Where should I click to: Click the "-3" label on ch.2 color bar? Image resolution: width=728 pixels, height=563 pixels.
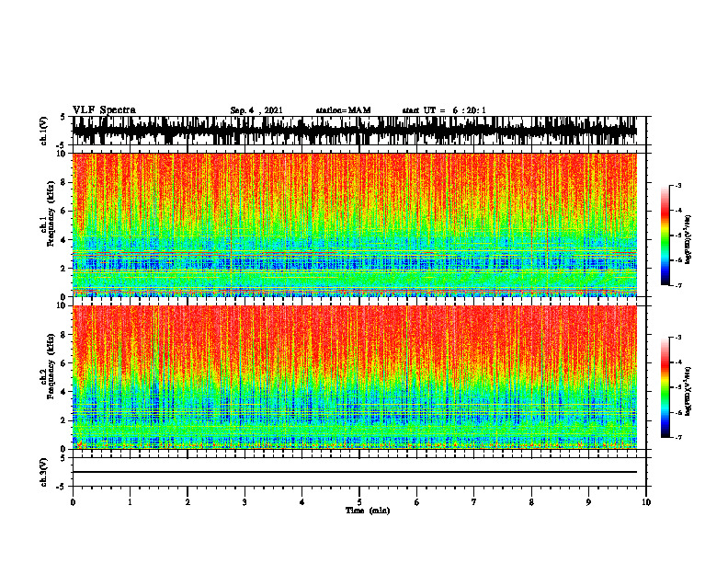coord(678,338)
